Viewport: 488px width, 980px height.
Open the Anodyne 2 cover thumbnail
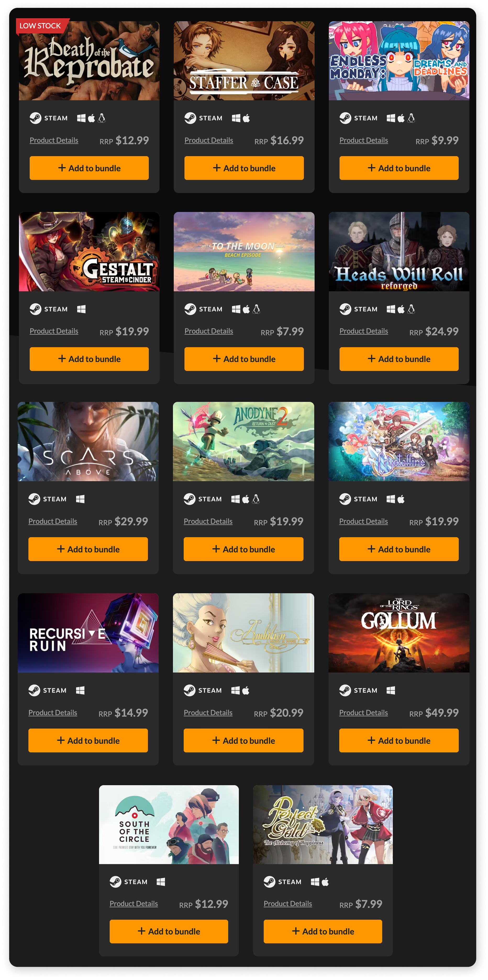244,441
